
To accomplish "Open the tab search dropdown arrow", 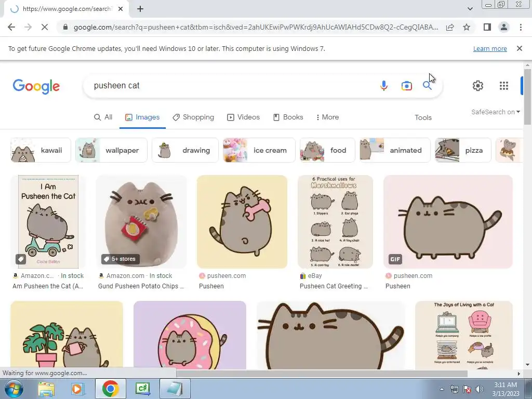I will [x=470, y=9].
